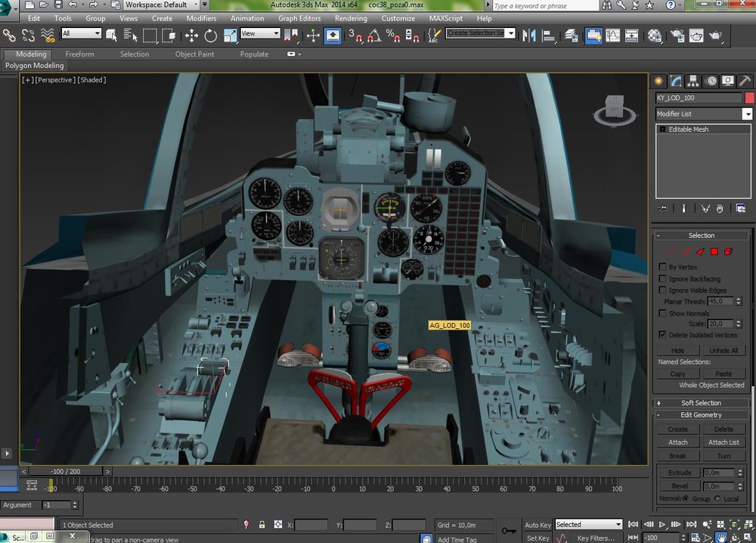Open the Rendering menu
The width and height of the screenshot is (756, 543).
coord(351,18)
